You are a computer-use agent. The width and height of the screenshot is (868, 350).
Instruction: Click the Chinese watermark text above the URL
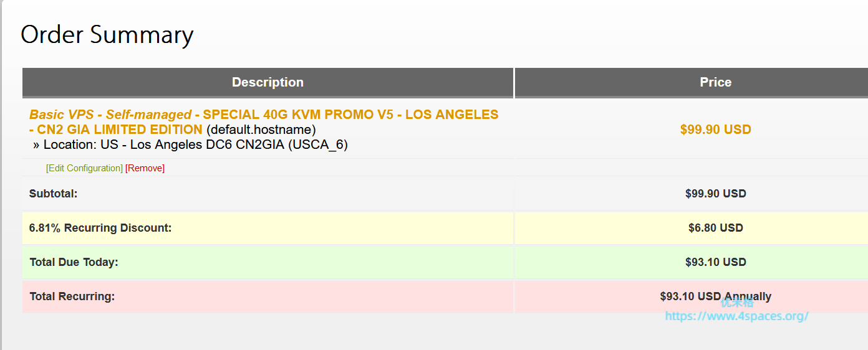coord(736,303)
